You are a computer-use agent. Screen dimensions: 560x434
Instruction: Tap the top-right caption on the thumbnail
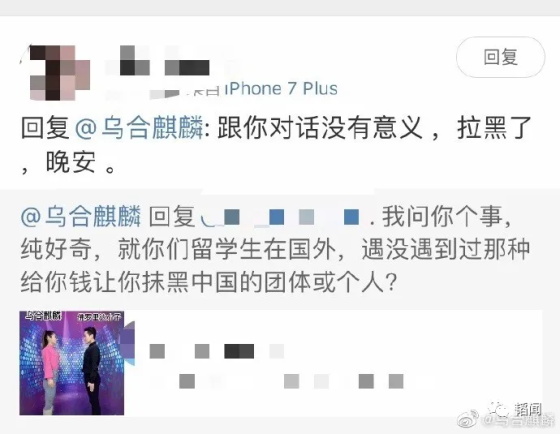pyautogui.click(x=99, y=316)
